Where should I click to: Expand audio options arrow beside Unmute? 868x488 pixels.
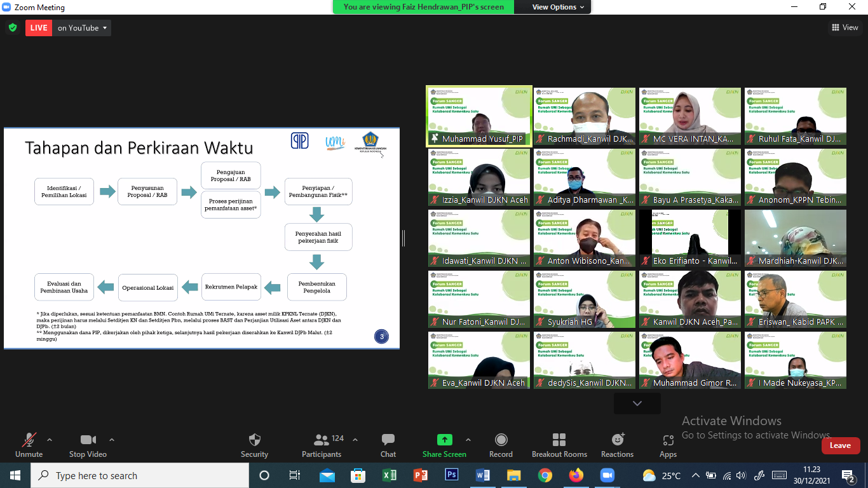click(x=50, y=440)
